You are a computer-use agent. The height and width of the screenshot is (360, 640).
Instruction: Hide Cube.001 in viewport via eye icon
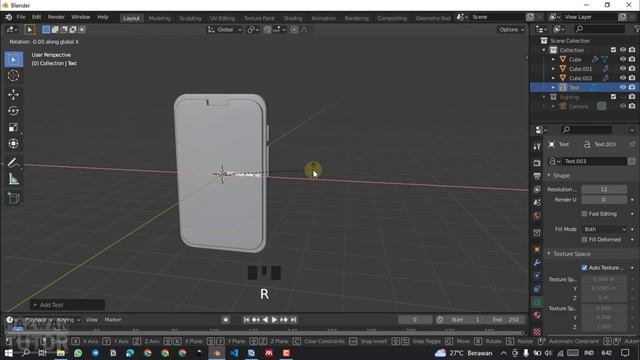click(x=623, y=69)
